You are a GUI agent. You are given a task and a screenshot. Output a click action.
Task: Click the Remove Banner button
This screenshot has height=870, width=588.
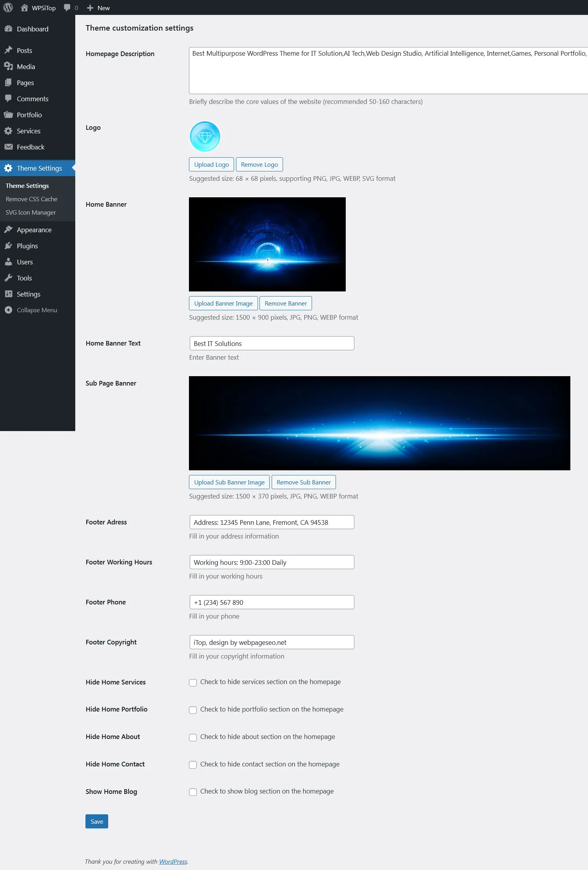point(286,303)
